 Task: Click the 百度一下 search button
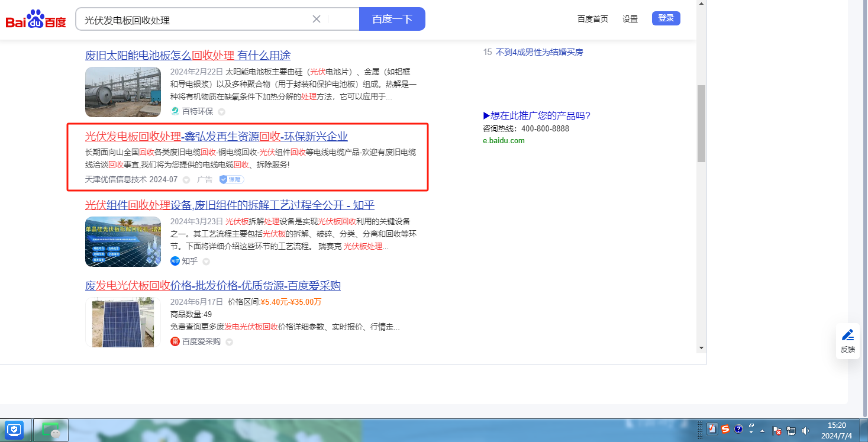coord(392,19)
